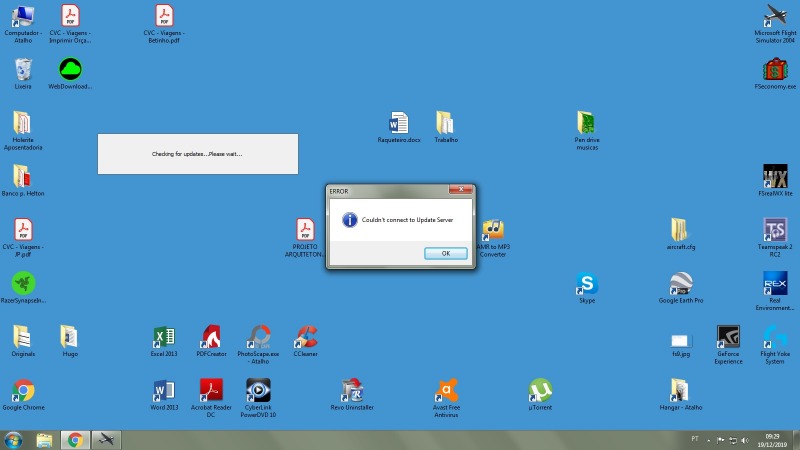
Task: Select the Computador - Atalho desktop icon
Action: tap(23, 24)
